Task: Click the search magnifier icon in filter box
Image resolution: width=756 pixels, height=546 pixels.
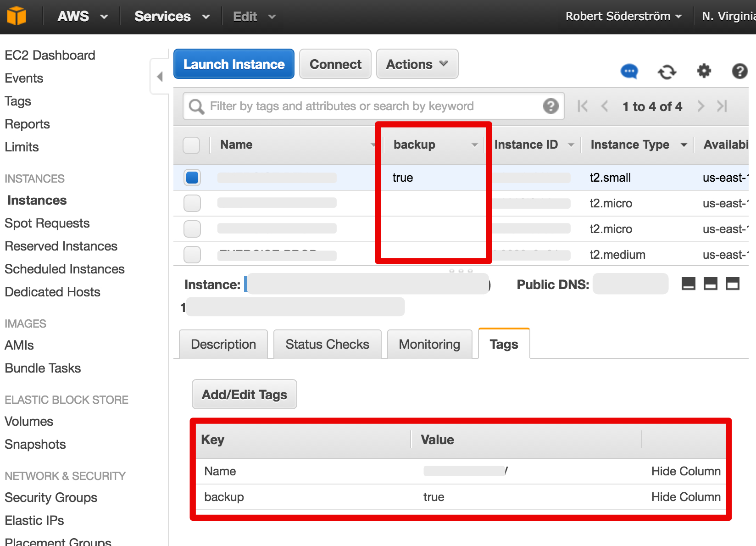Action: [x=197, y=106]
